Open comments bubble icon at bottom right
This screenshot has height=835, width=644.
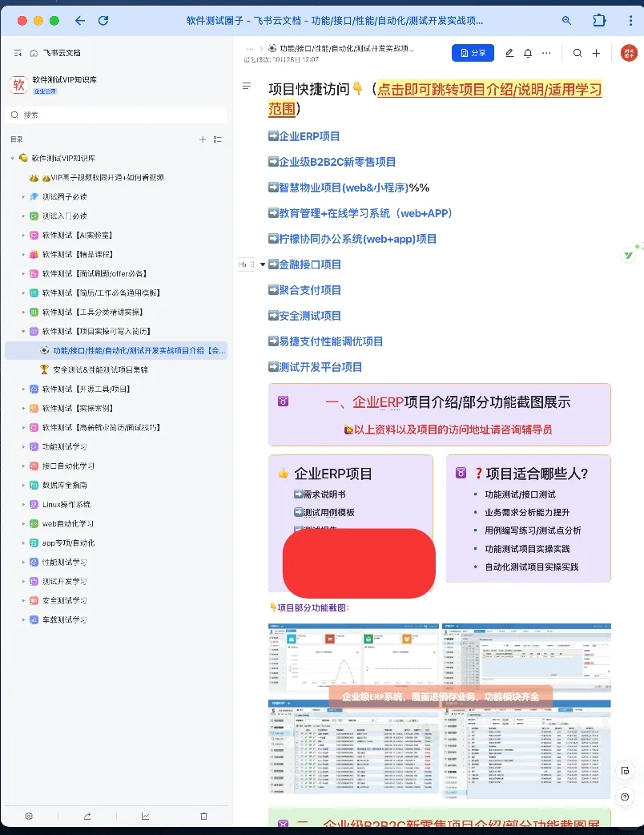tap(626, 771)
